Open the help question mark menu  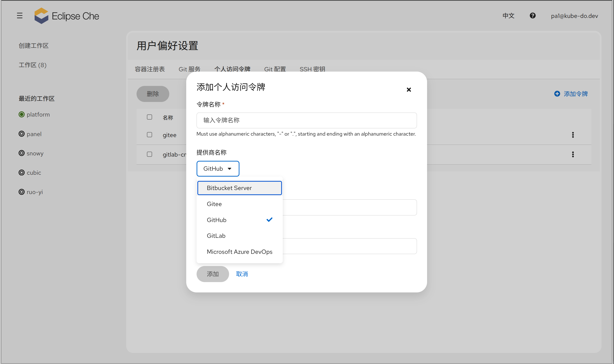532,16
